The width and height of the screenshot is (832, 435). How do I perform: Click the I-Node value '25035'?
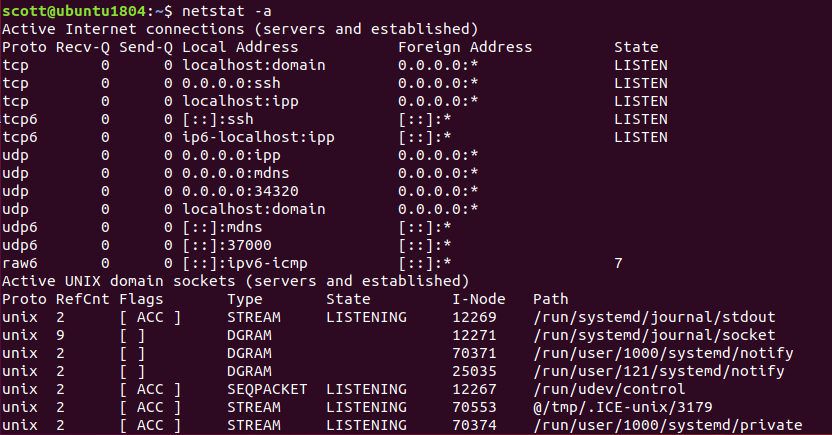tap(474, 371)
